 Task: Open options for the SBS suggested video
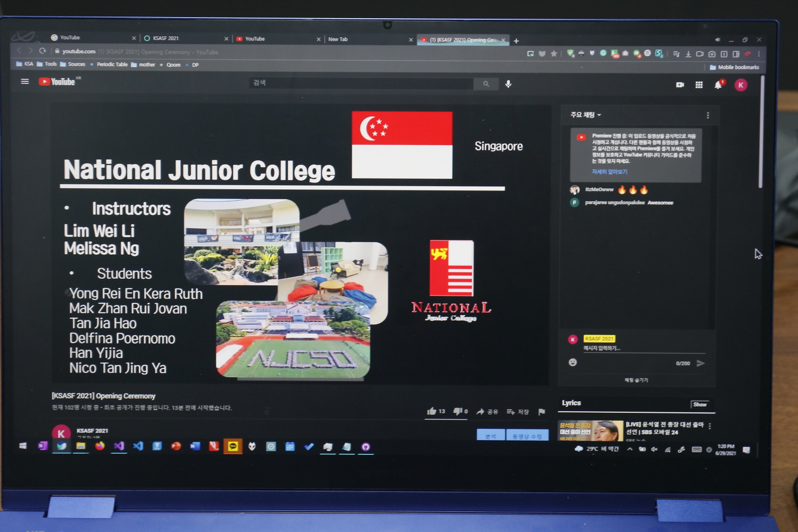710,426
